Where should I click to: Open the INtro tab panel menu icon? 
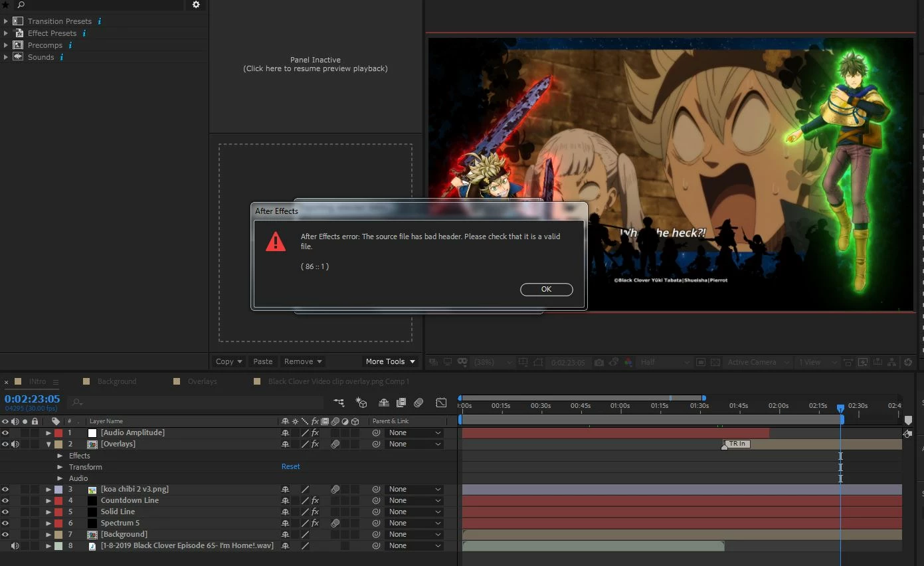point(56,382)
